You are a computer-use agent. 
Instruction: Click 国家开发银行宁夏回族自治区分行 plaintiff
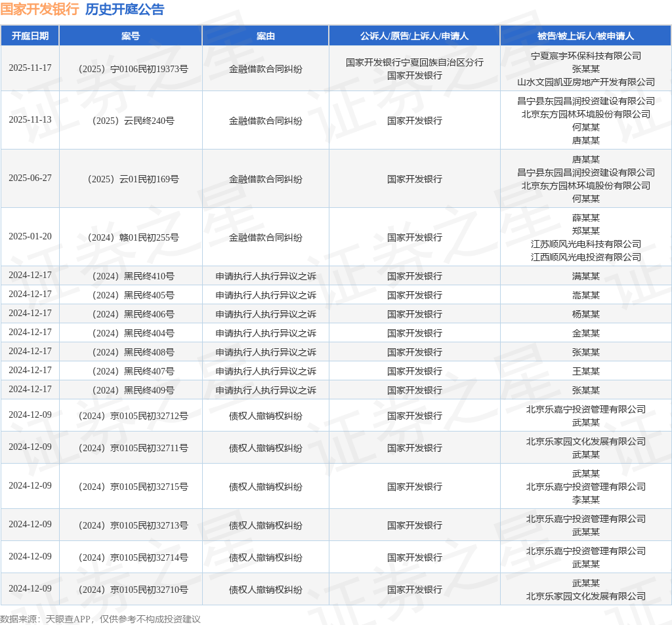click(414, 62)
